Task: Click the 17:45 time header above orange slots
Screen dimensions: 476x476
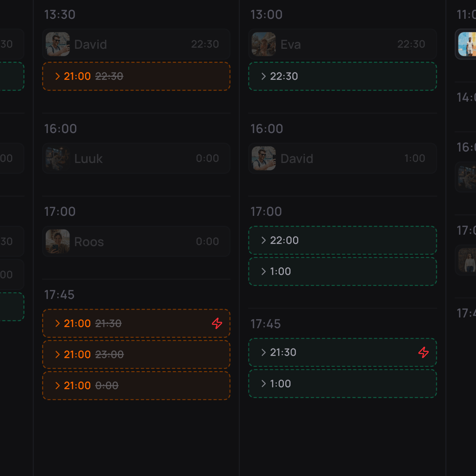Action: 59,295
